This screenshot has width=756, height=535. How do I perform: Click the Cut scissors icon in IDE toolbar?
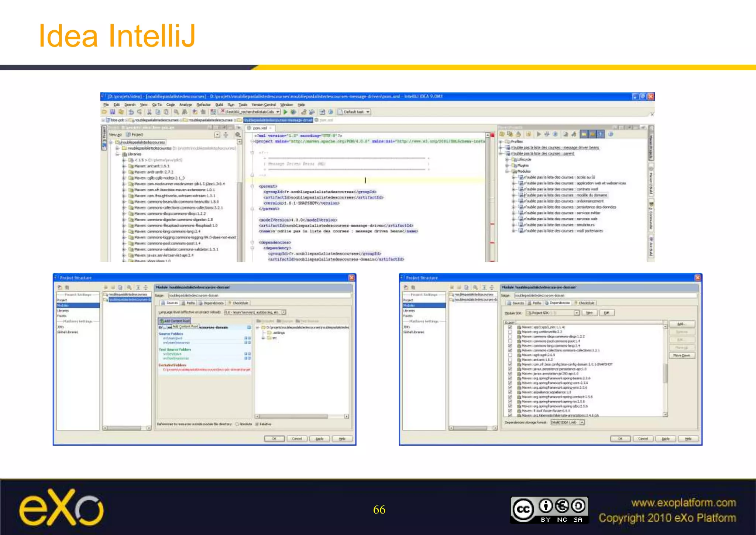149,112
